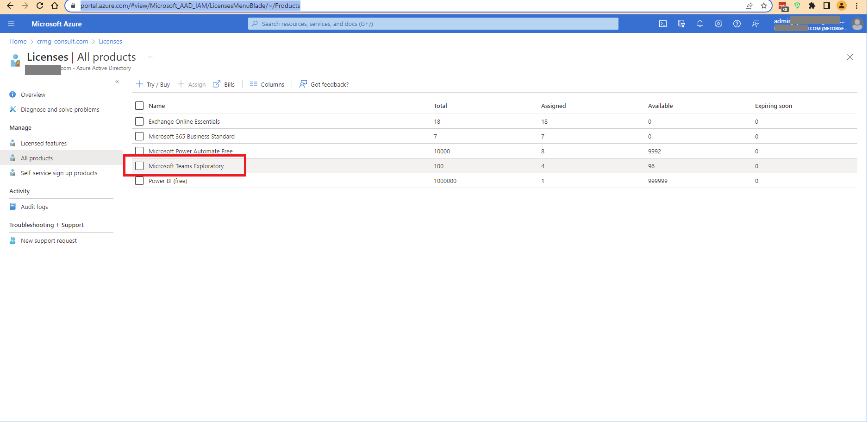Check the Microsoft Teams Exploratory row
This screenshot has width=868, height=423.
(139, 166)
